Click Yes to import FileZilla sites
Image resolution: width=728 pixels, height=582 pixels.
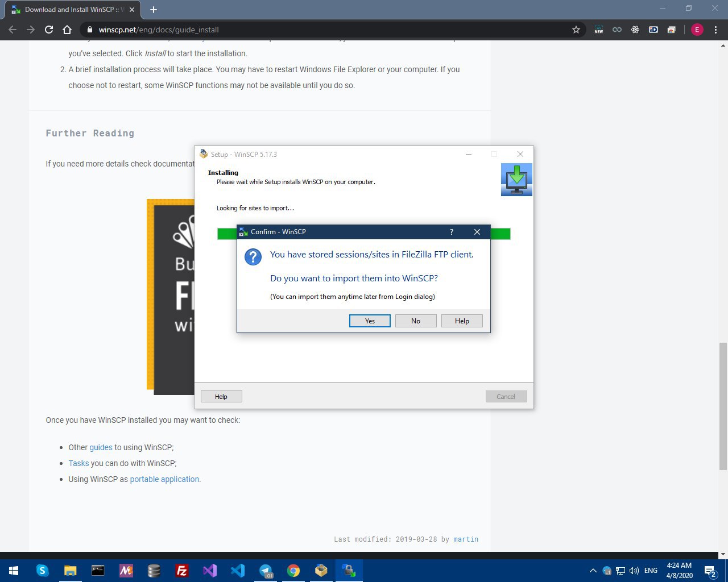[370, 321]
